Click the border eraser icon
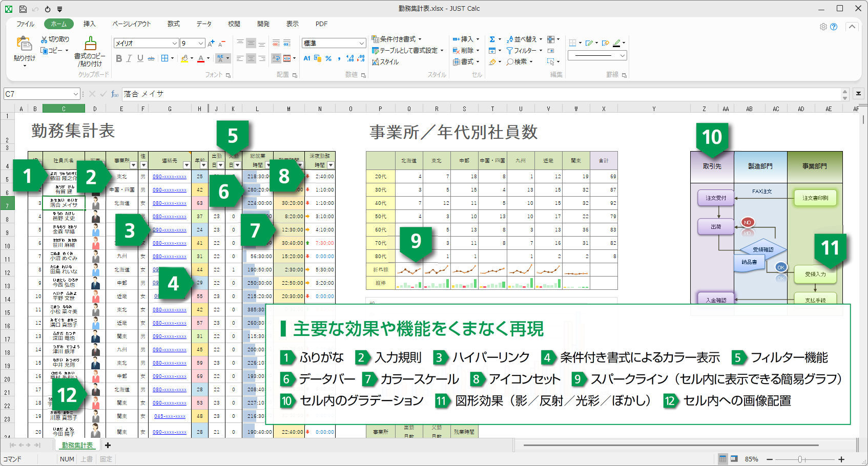The image size is (868, 466). tap(606, 43)
